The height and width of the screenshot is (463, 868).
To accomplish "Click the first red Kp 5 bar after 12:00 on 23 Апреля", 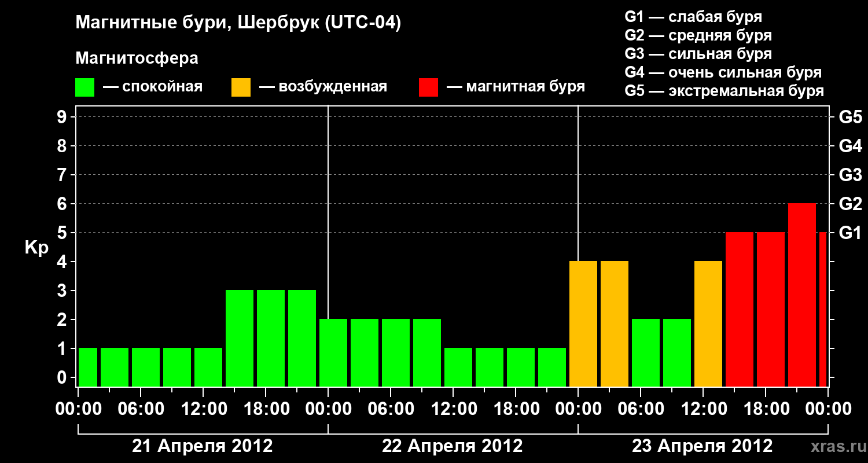I will 740,310.
